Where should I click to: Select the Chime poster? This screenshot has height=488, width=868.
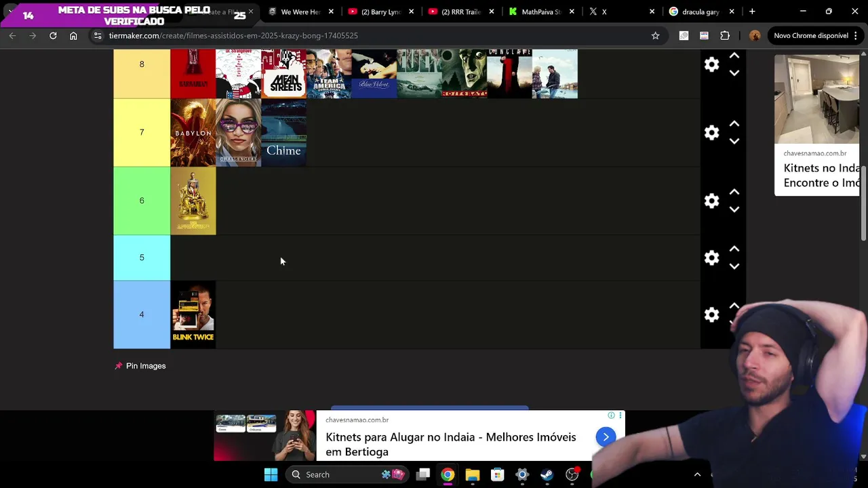click(x=283, y=133)
